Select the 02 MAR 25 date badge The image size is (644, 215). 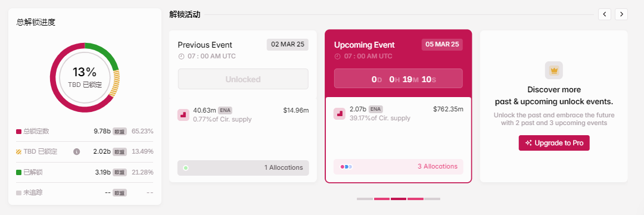288,44
